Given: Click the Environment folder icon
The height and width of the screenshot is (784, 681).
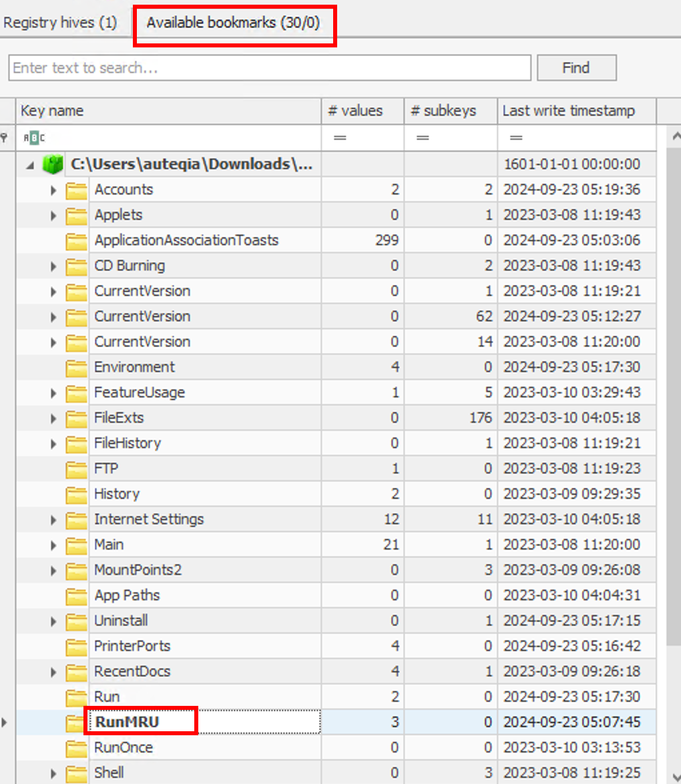Looking at the screenshot, I should coord(77,368).
